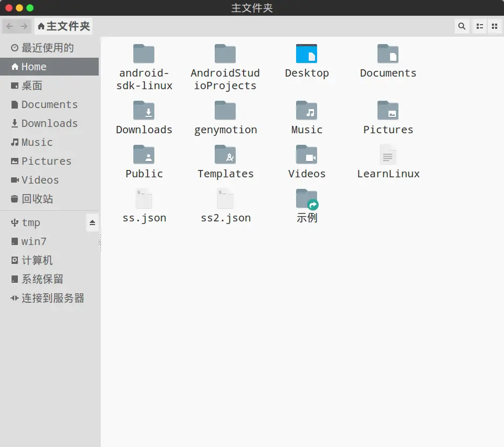The image size is (504, 447).
Task: Navigate back using the back arrow
Action: (9, 26)
